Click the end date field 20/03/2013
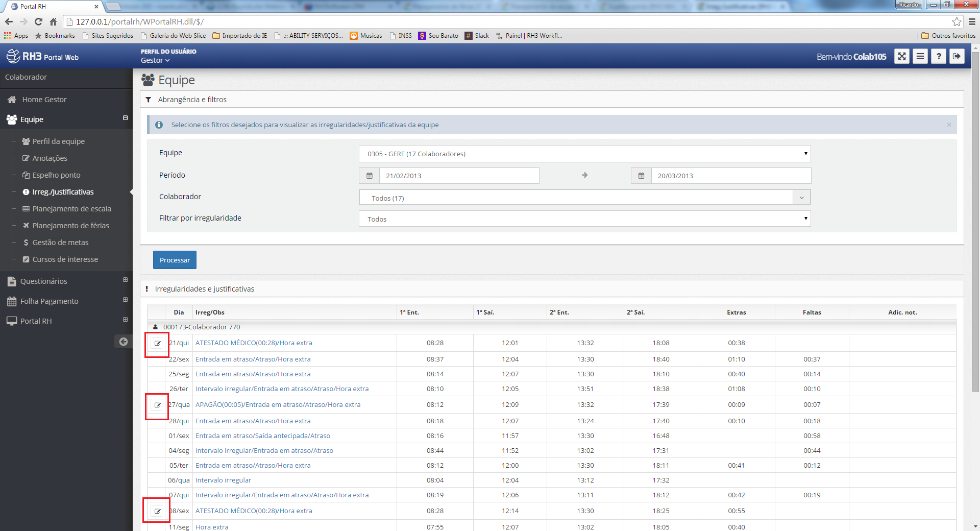This screenshot has height=531, width=980. pyautogui.click(x=731, y=176)
